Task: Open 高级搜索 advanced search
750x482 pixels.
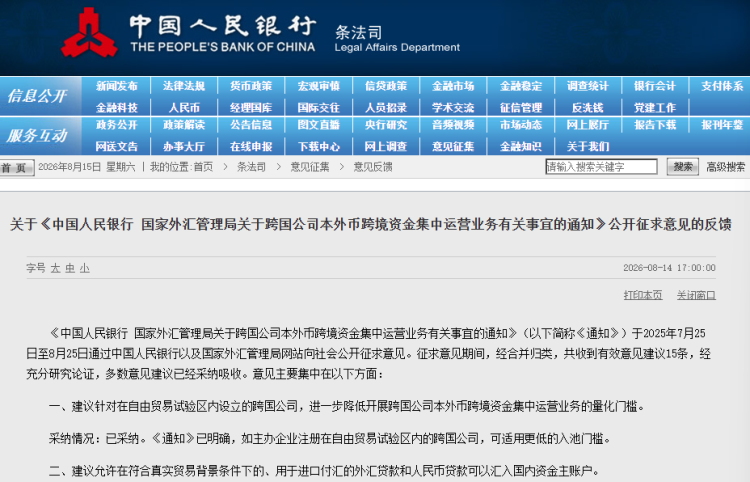Action: point(726,167)
